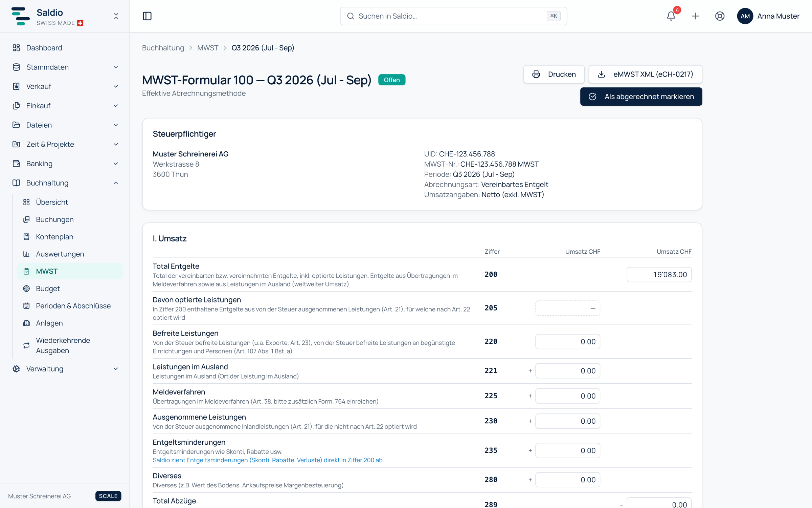812x508 pixels.
Task: Go to Buchhaltung breadcrumb
Action: click(163, 48)
